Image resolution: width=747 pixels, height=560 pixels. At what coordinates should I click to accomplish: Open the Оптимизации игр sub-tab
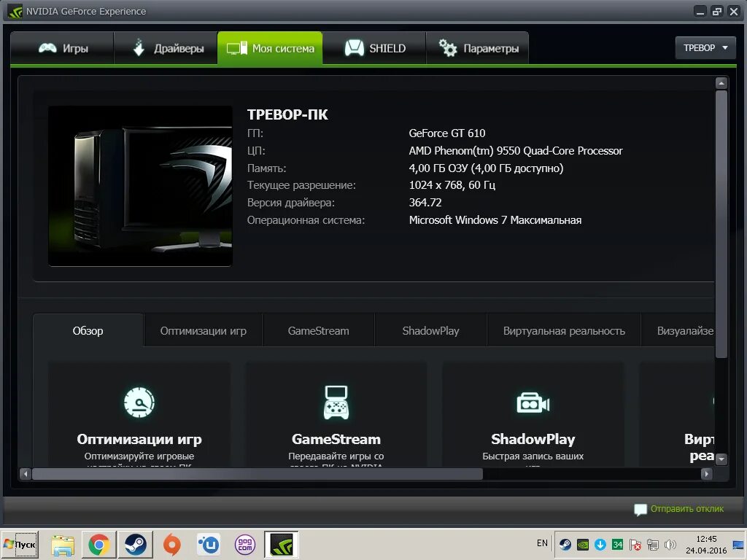point(203,330)
